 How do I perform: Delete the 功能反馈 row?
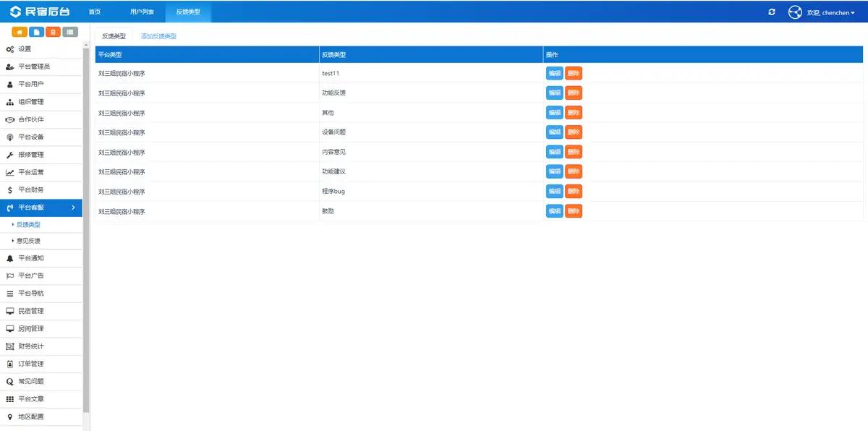click(574, 93)
